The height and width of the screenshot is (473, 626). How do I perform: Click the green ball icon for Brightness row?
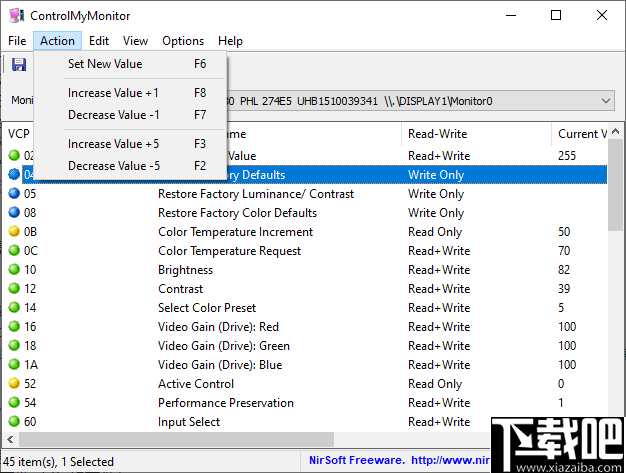[14, 269]
